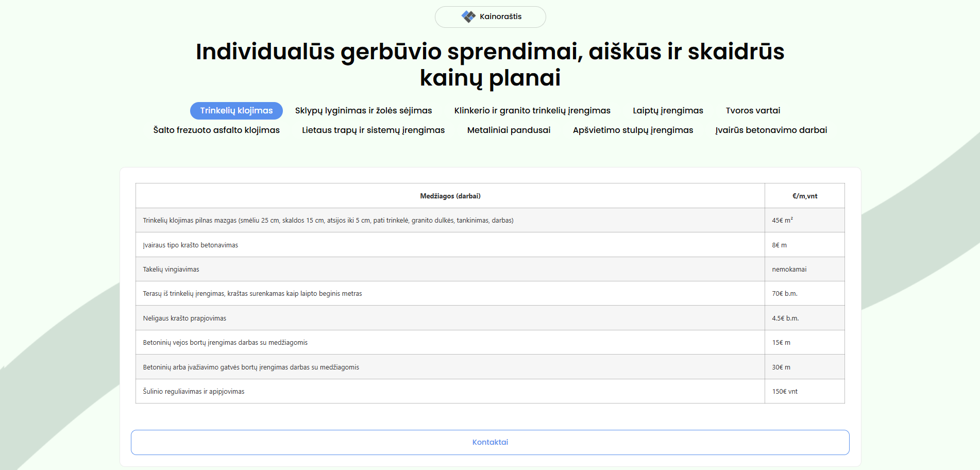The image size is (980, 470).
Task: Select the Trinkelių klojimas tab
Action: (x=236, y=111)
